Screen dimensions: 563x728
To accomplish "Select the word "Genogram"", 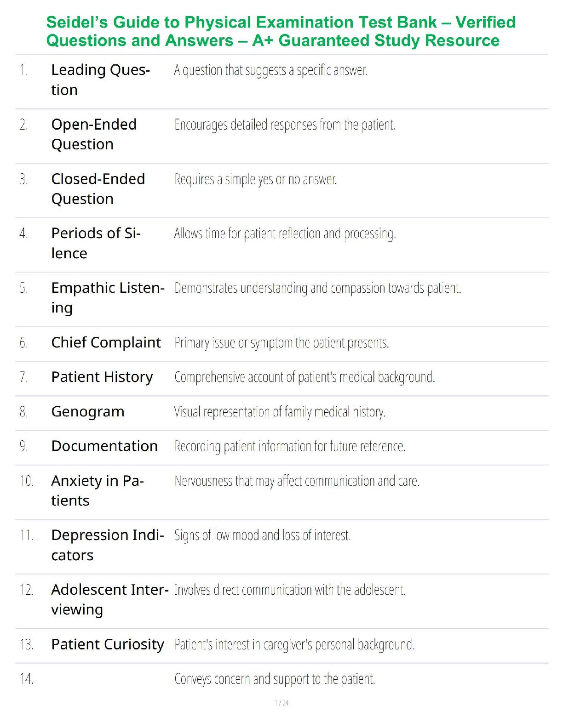I will (87, 411).
